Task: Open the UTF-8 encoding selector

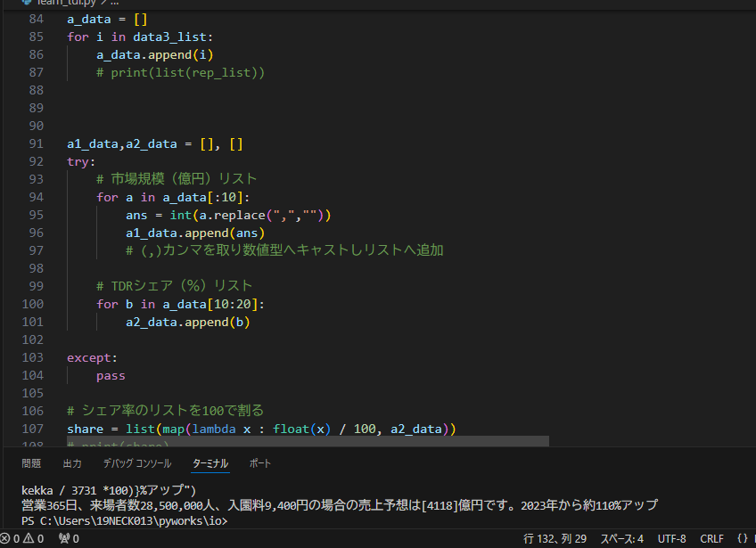Action: click(x=671, y=539)
